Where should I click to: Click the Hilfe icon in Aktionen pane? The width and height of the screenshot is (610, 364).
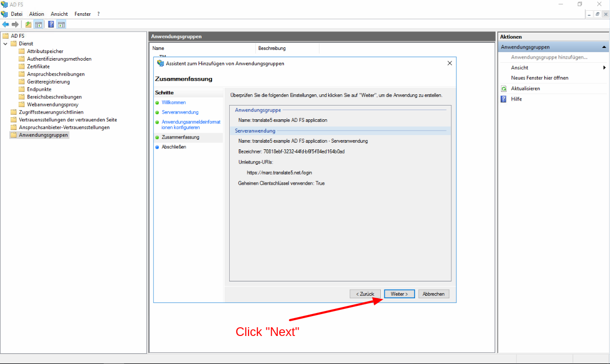504,99
